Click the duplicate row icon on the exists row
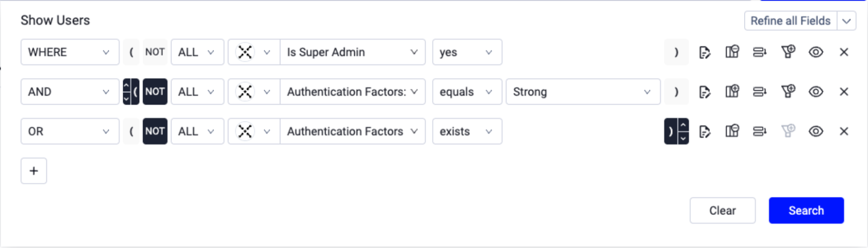868x248 pixels. 759,131
